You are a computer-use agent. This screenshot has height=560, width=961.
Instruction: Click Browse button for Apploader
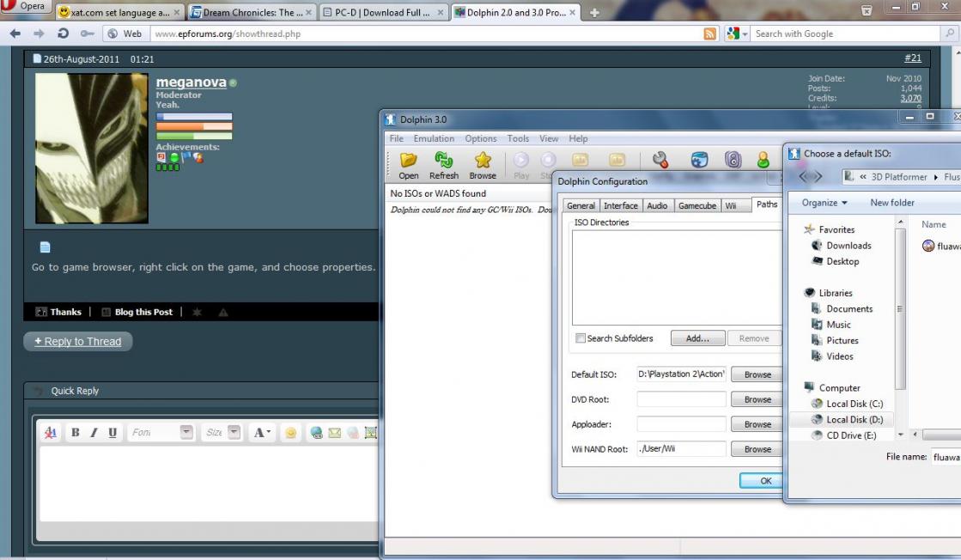point(757,424)
